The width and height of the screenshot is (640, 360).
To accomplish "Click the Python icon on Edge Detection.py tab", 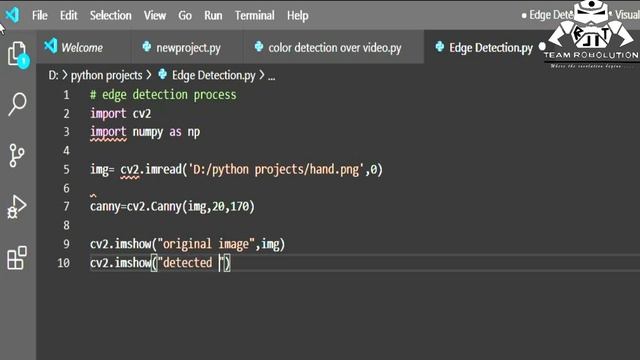I will coord(440,47).
